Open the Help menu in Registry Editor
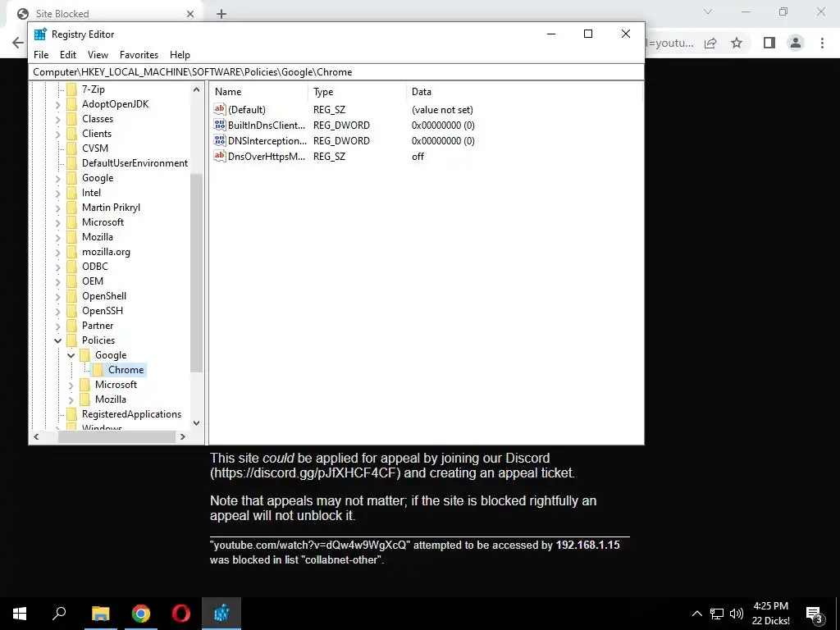This screenshot has width=840, height=630. pos(180,55)
